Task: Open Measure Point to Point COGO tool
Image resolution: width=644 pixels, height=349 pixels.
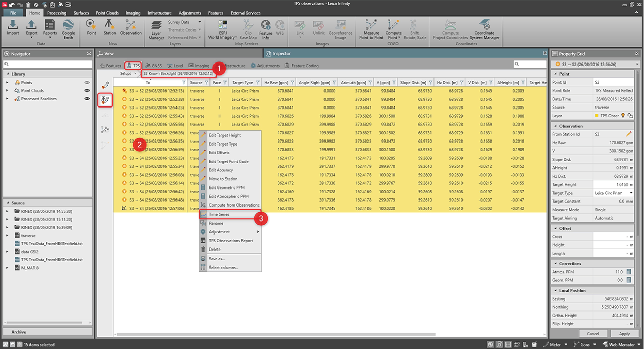Action: (x=371, y=30)
